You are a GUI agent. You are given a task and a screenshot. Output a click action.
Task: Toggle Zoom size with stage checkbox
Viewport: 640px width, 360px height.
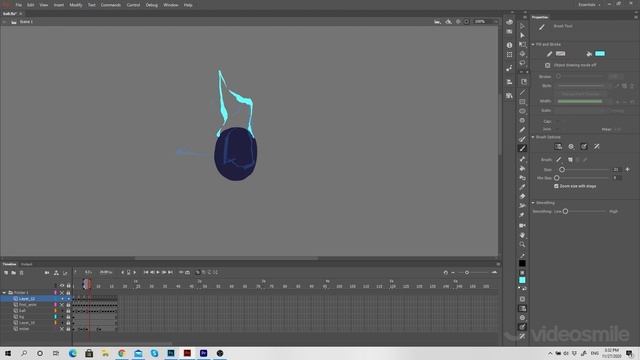pyautogui.click(x=556, y=186)
